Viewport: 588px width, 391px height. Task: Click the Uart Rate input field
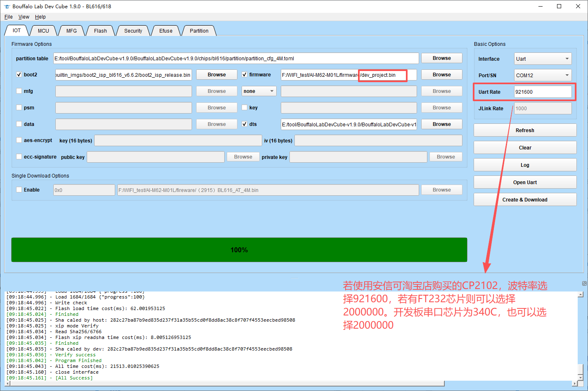(543, 92)
